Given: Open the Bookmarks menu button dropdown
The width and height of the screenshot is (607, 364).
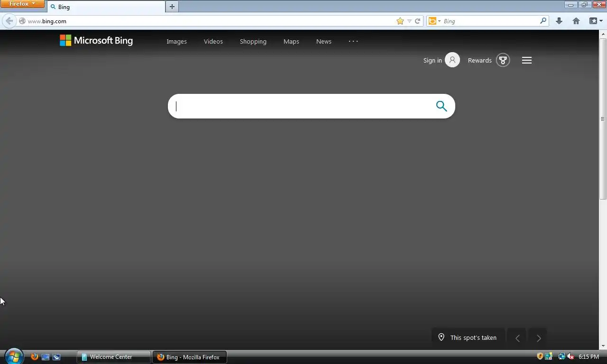Looking at the screenshot, I should pyautogui.click(x=596, y=21).
